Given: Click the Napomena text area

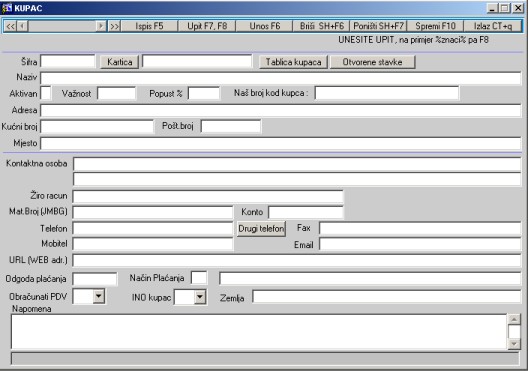Looking at the screenshot, I should [x=259, y=332].
